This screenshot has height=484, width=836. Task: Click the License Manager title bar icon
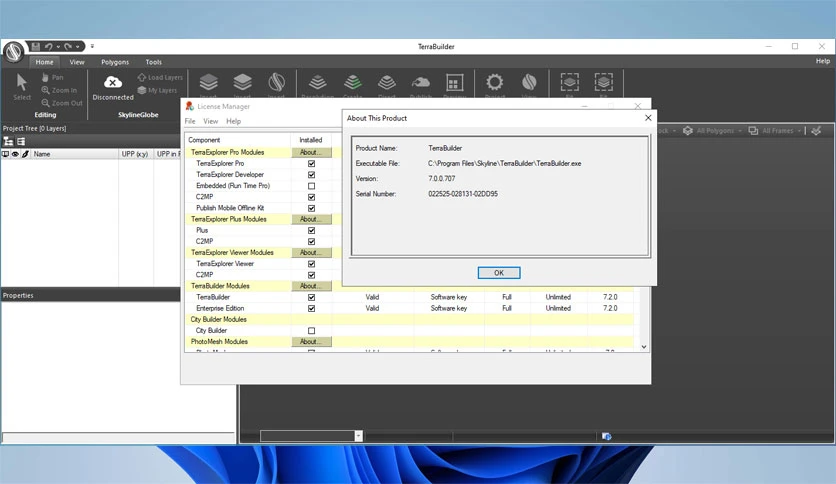click(189, 106)
